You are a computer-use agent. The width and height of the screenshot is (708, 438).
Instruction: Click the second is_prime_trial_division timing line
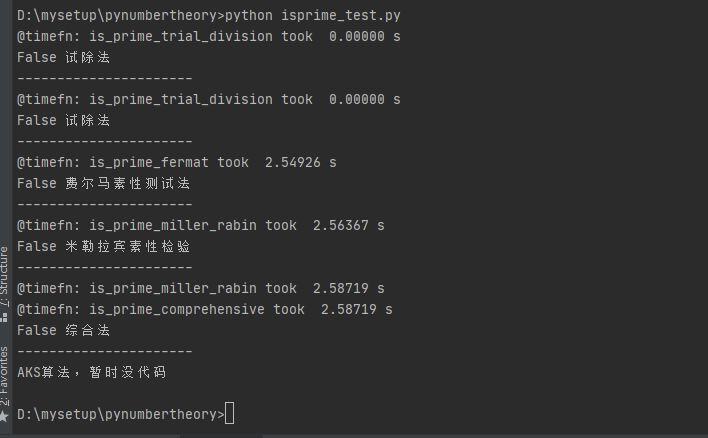coord(208,99)
